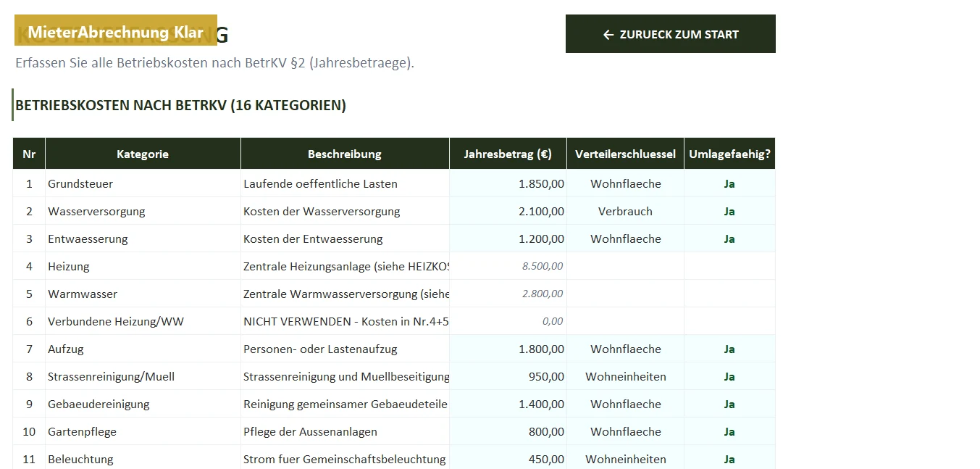The width and height of the screenshot is (980, 469).
Task: Change Entwaesserung Umlagefaehig Ja value
Action: 729,238
